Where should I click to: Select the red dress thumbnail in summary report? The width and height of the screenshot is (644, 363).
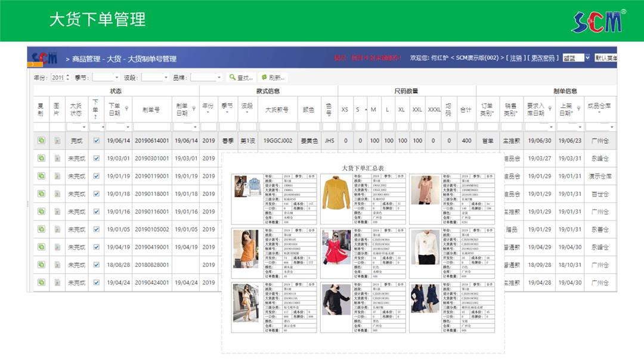pyautogui.click(x=336, y=247)
